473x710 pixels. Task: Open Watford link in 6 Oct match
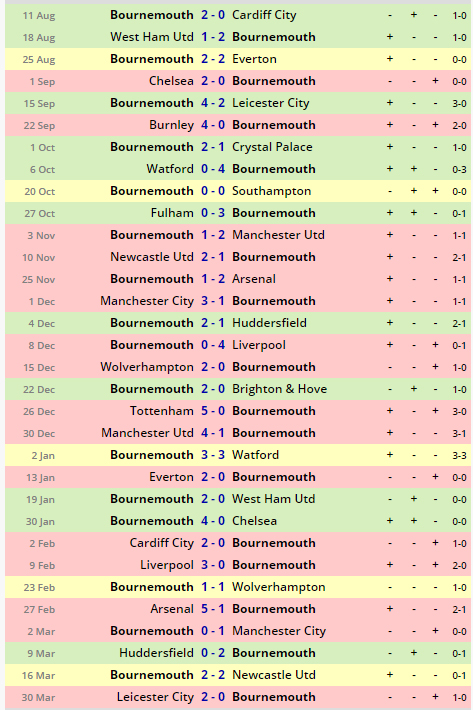pyautogui.click(x=170, y=169)
